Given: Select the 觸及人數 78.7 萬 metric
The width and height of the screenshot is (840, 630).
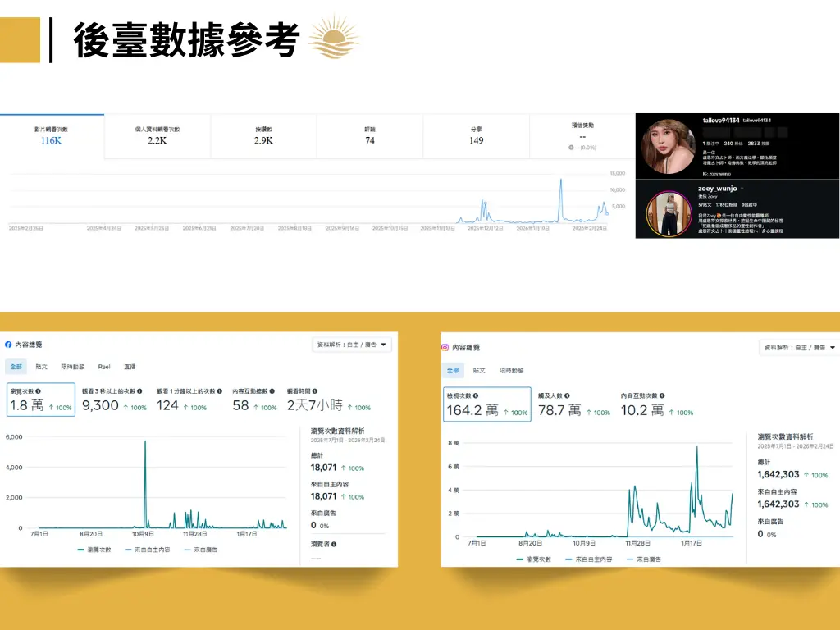Looking at the screenshot, I should coord(574,404).
